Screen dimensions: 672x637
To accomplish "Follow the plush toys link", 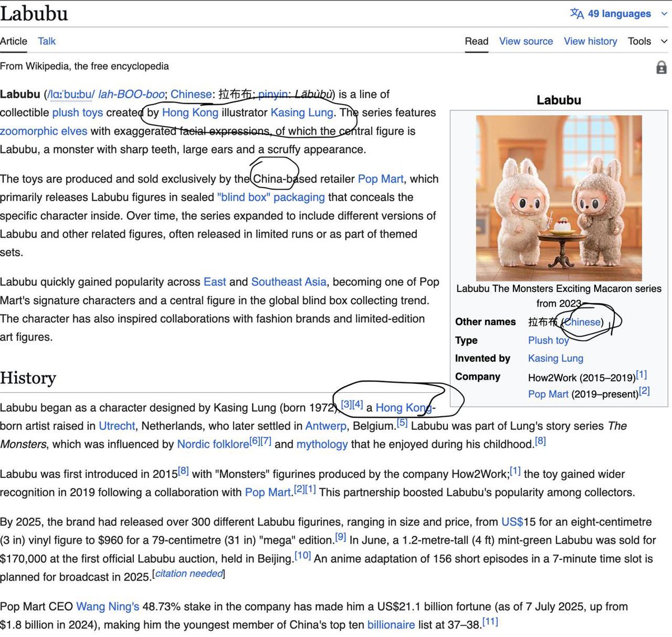I will (x=77, y=113).
